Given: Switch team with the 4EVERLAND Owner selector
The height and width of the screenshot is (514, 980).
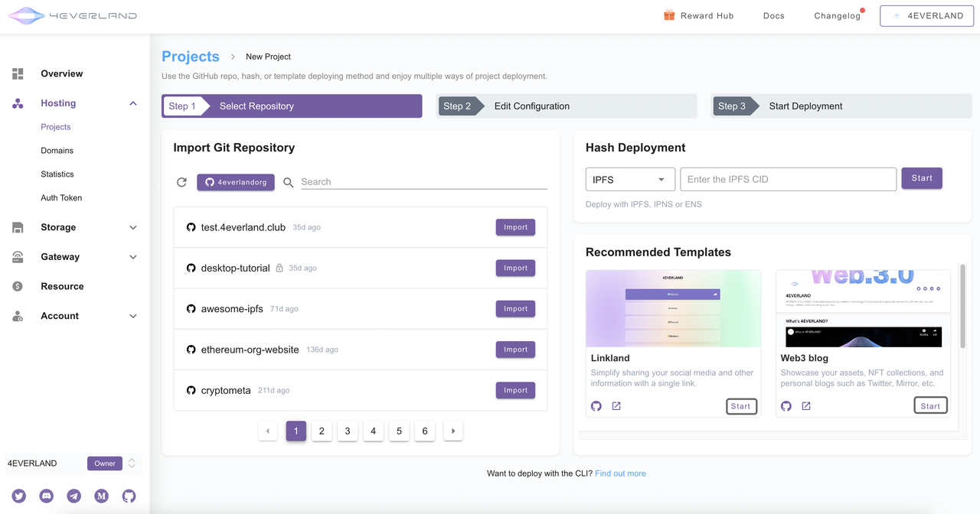Looking at the screenshot, I should [x=132, y=464].
